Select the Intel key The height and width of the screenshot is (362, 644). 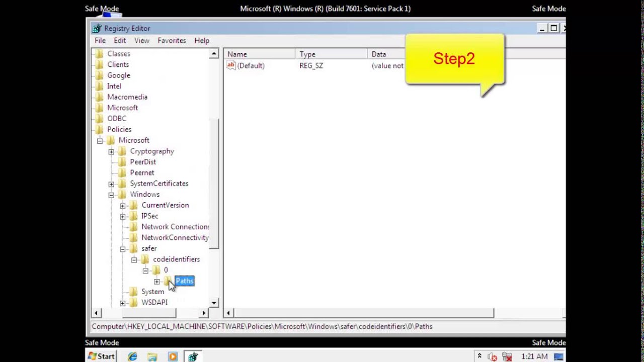[x=114, y=86]
